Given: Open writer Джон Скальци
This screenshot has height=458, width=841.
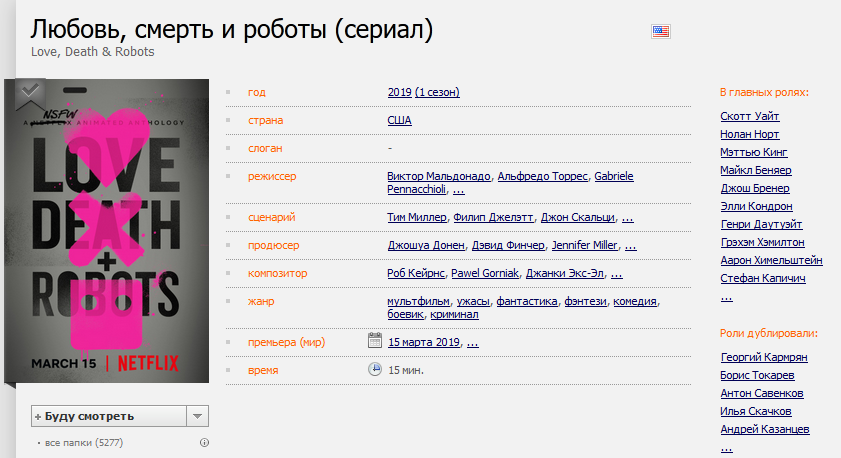Looking at the screenshot, I should pos(577,217).
